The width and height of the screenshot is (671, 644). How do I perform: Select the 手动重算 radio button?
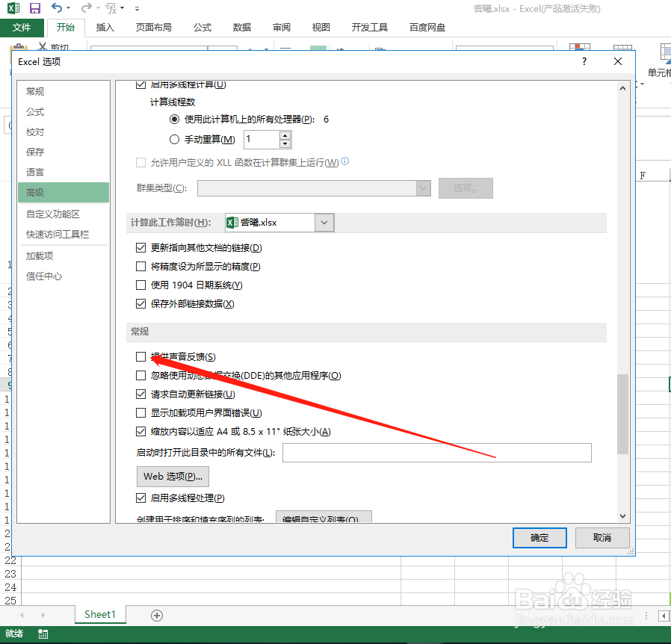click(x=173, y=139)
